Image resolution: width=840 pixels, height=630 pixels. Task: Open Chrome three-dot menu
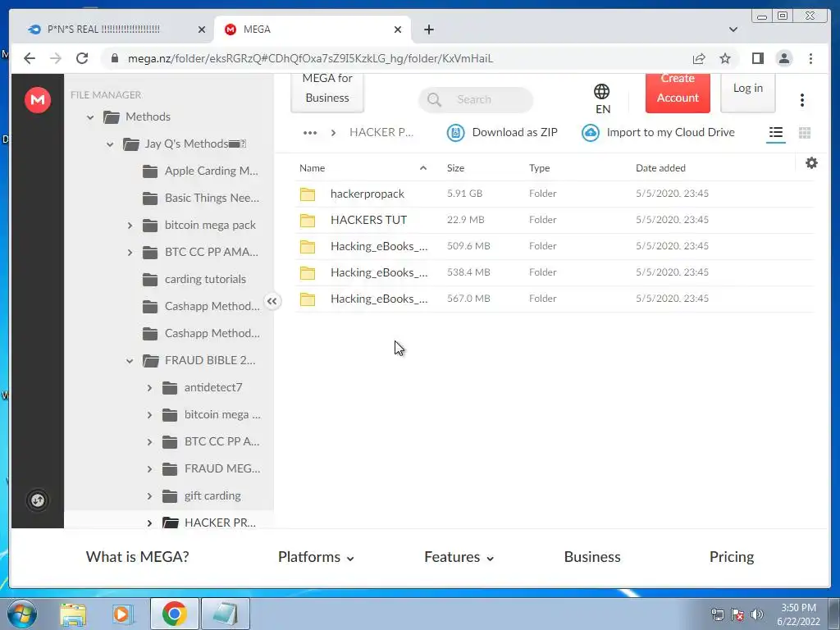[x=810, y=58]
